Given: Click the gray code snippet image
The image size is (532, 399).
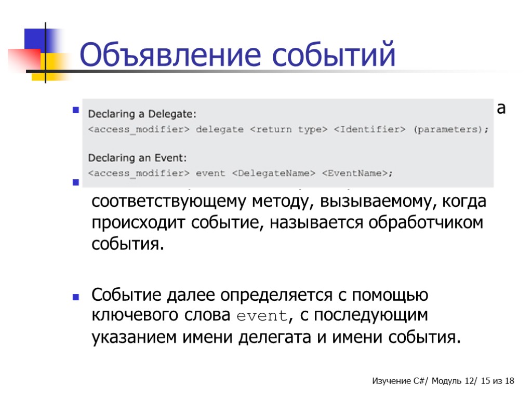Looking at the screenshot, I should tap(288, 143).
